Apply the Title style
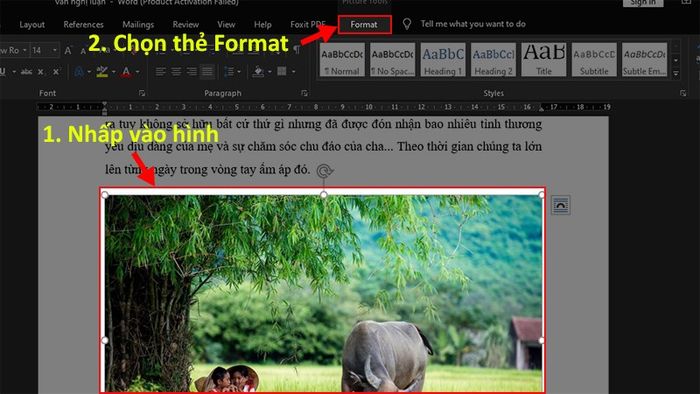This screenshot has width=700, height=394. [x=544, y=60]
